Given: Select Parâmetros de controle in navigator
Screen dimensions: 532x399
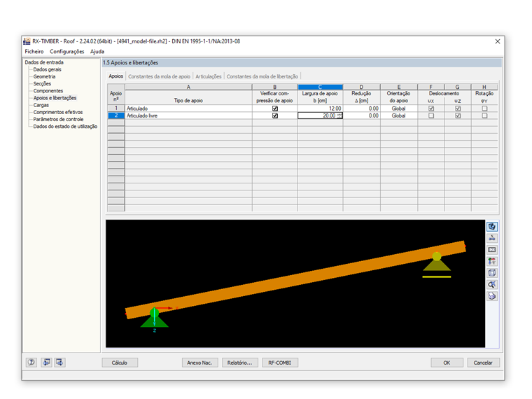Looking at the screenshot, I should click(58, 120).
